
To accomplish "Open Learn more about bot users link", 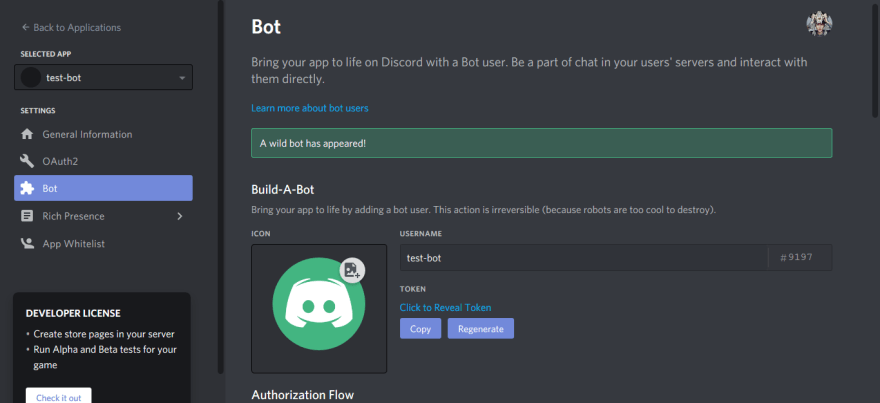I will point(310,108).
